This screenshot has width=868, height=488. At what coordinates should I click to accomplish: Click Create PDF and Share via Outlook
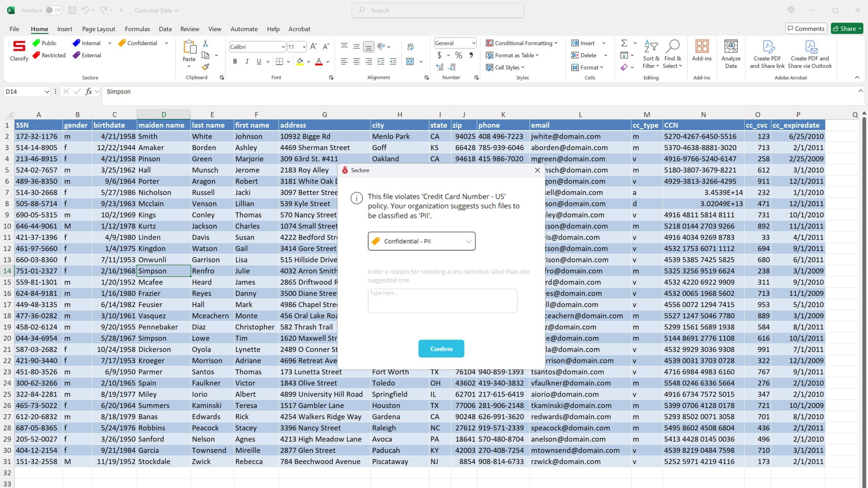810,54
